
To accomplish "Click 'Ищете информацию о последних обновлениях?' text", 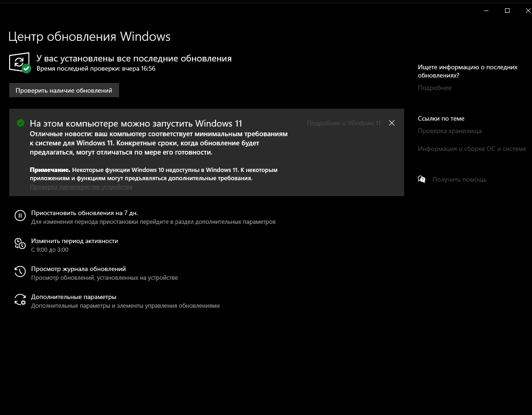I will (x=467, y=72).
